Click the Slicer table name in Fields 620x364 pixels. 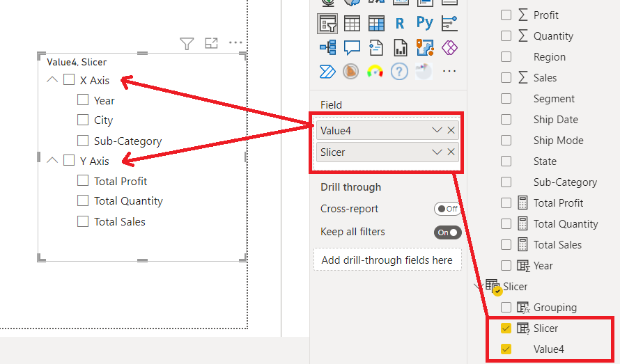[516, 287]
